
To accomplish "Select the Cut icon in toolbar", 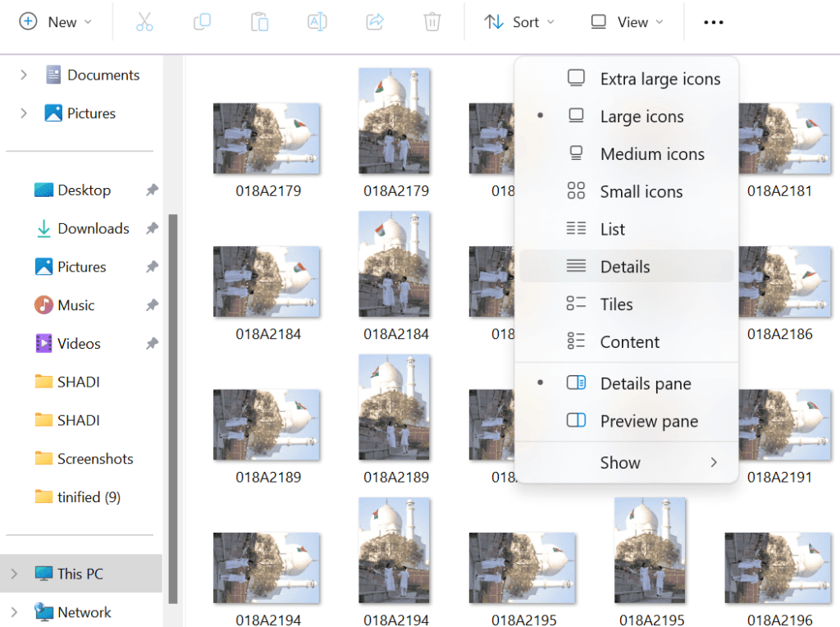I will click(x=144, y=22).
